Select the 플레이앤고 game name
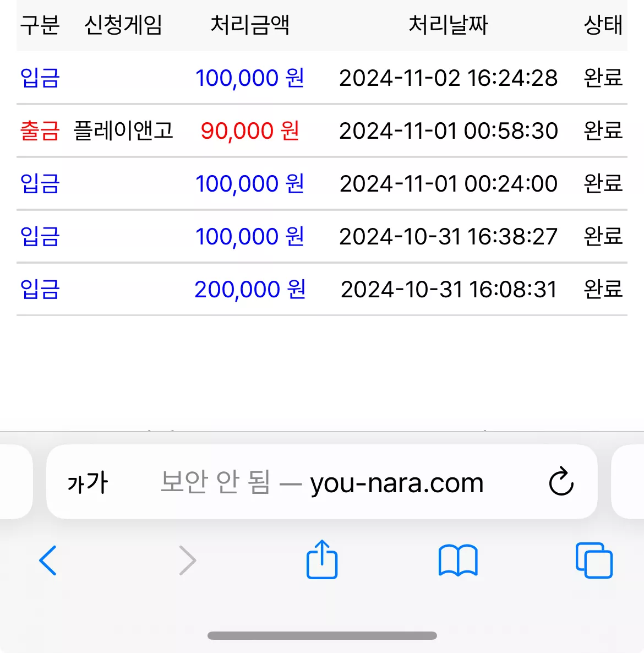Screen dimensions: 644x653 pyautogui.click(x=123, y=130)
